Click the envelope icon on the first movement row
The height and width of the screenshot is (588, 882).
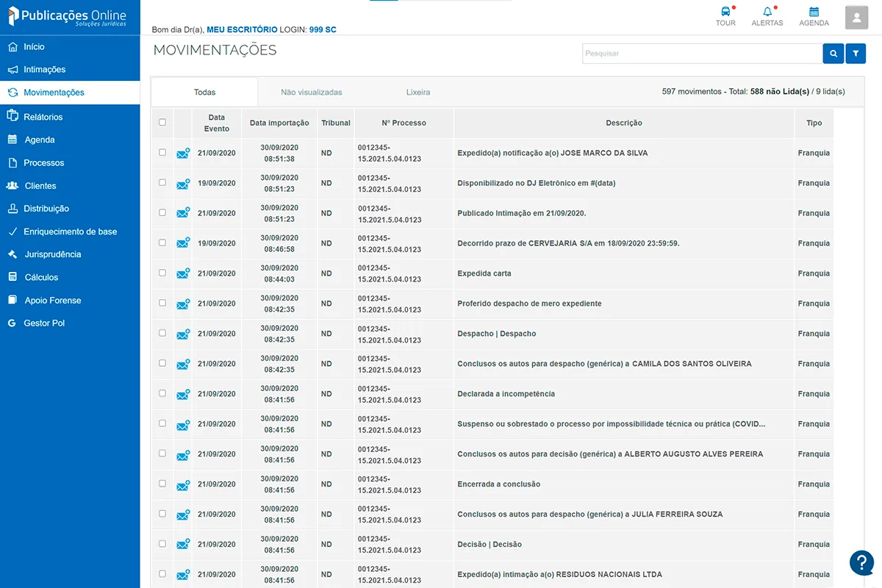182,153
